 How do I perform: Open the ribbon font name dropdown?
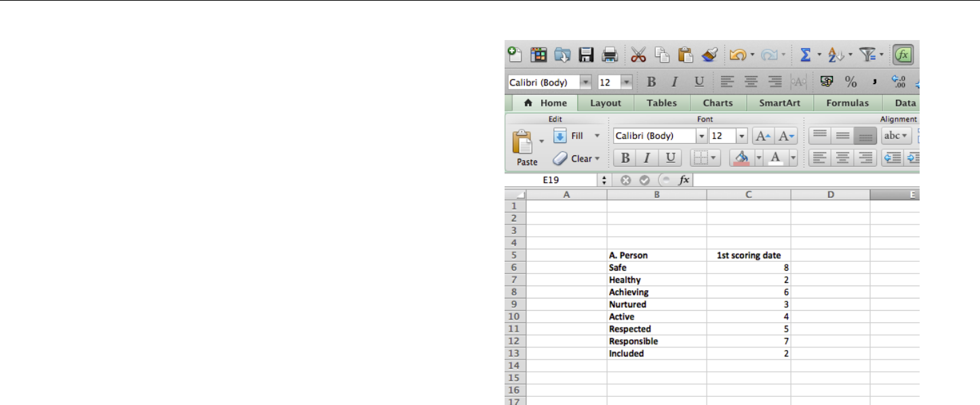point(702,136)
